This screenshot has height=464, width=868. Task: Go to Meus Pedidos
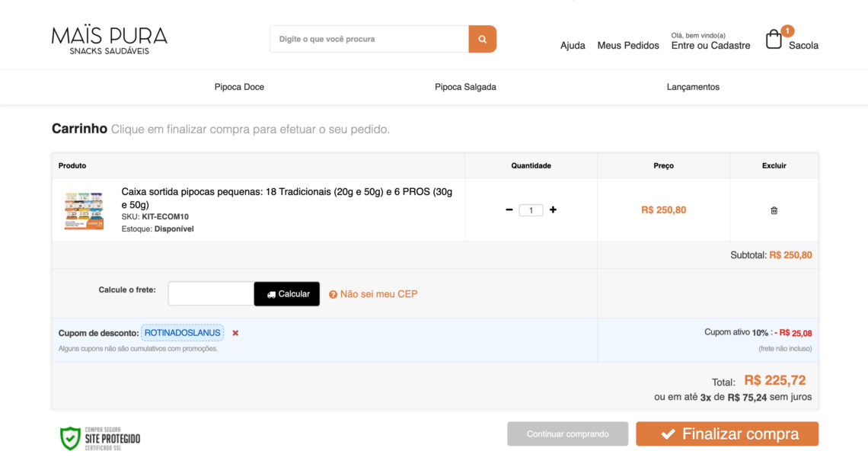(x=627, y=46)
